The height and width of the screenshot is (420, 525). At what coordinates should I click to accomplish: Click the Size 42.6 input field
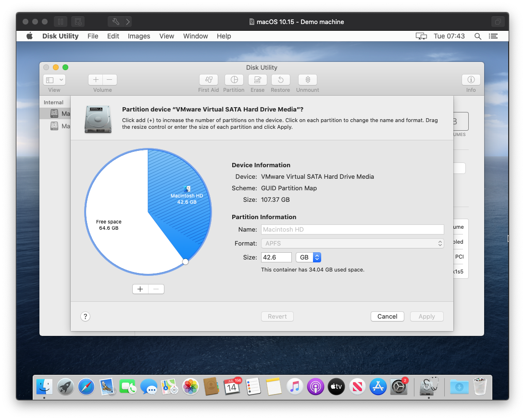[276, 258]
